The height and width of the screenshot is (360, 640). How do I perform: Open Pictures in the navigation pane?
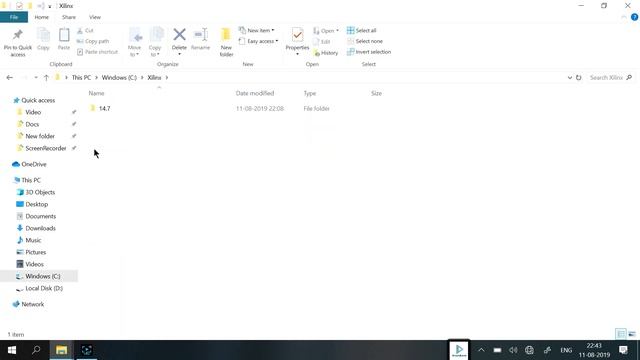point(36,252)
